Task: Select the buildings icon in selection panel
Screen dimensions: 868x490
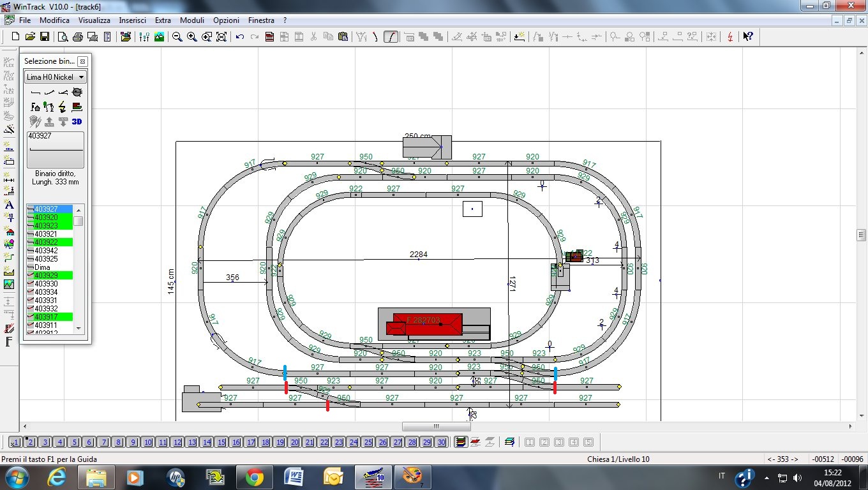Action: tap(36, 107)
